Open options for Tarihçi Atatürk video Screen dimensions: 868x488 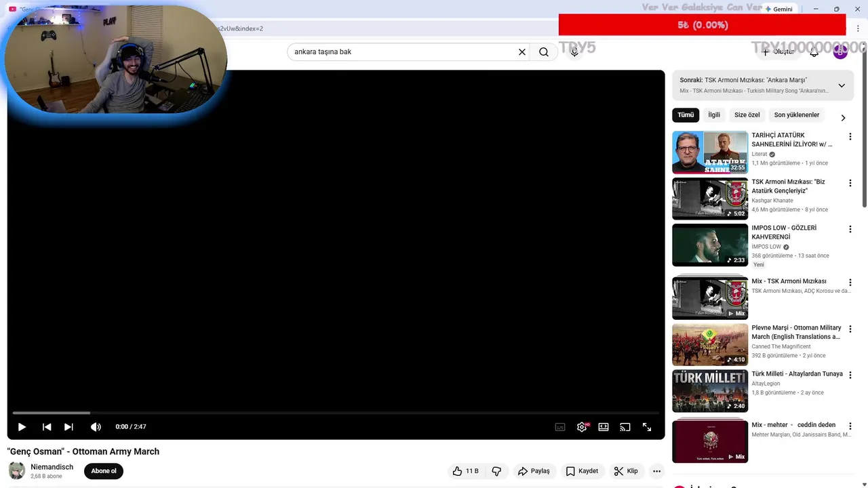(x=850, y=137)
